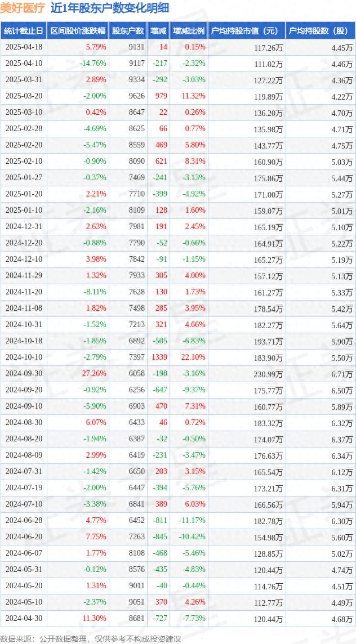Click the market value 117.26万
The width and height of the screenshot is (356, 644).
click(269, 48)
